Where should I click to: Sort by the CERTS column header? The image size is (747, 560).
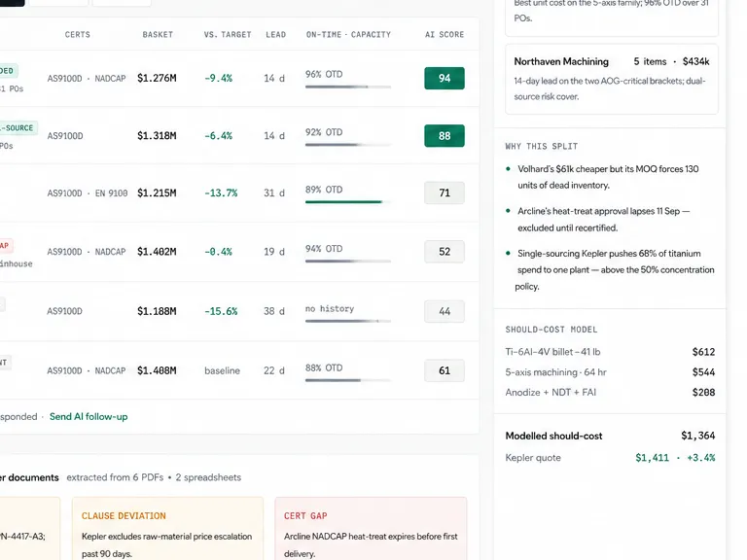coord(77,35)
